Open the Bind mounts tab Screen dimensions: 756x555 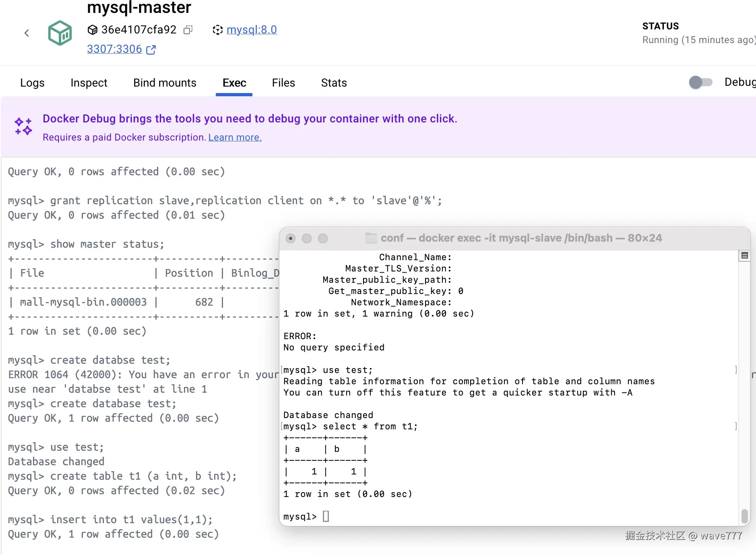pos(165,83)
